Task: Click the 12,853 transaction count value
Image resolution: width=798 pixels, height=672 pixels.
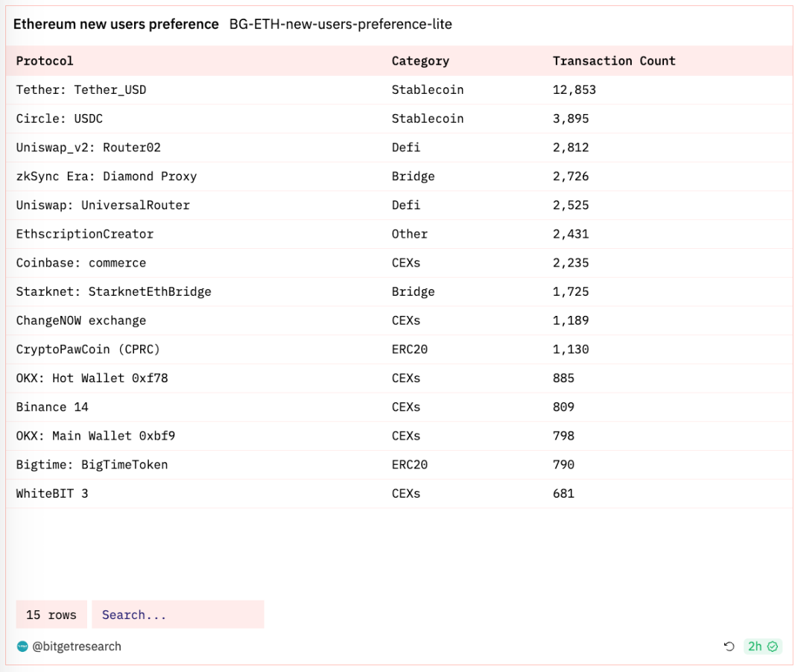Action: 574,90
